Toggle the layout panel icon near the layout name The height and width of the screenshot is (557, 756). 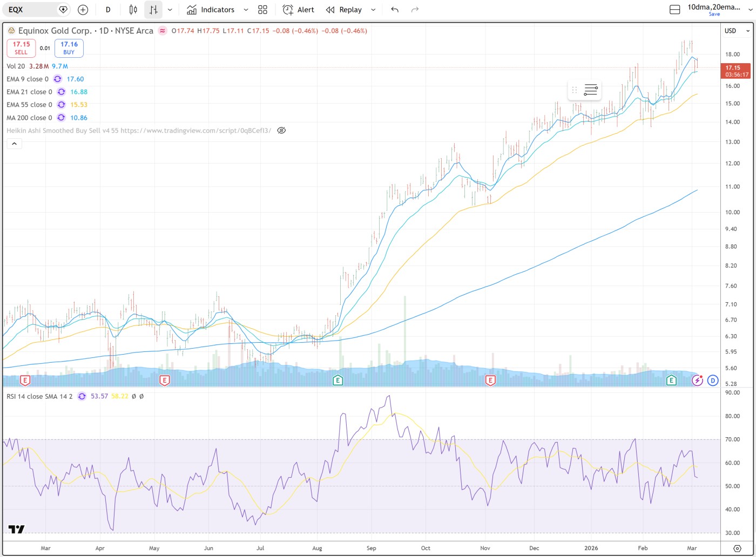click(674, 10)
